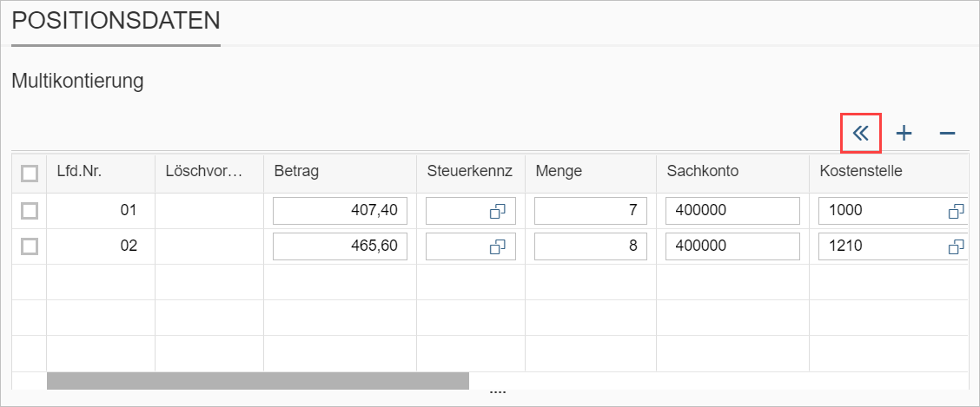This screenshot has width=980, height=407.
Task: Select the checkbox for row 02
Action: click(30, 246)
